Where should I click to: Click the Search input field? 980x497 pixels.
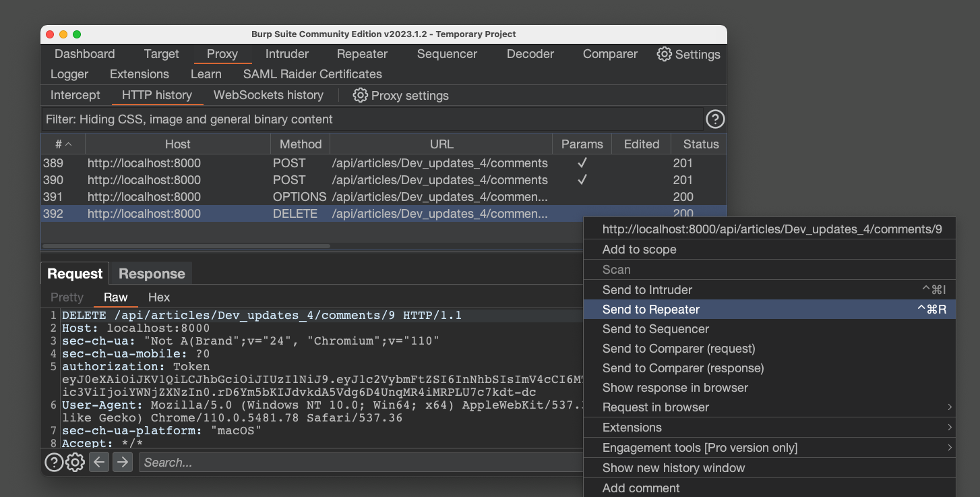357,463
